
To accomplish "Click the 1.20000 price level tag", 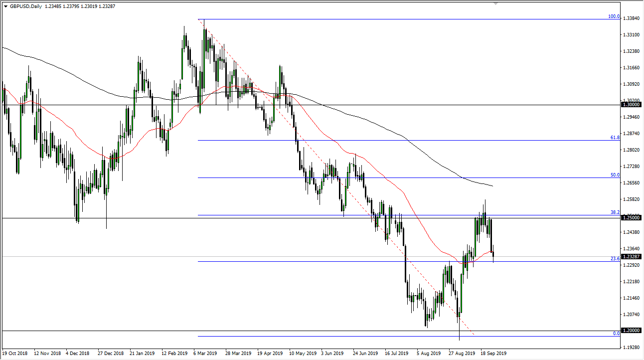I will point(630,330).
